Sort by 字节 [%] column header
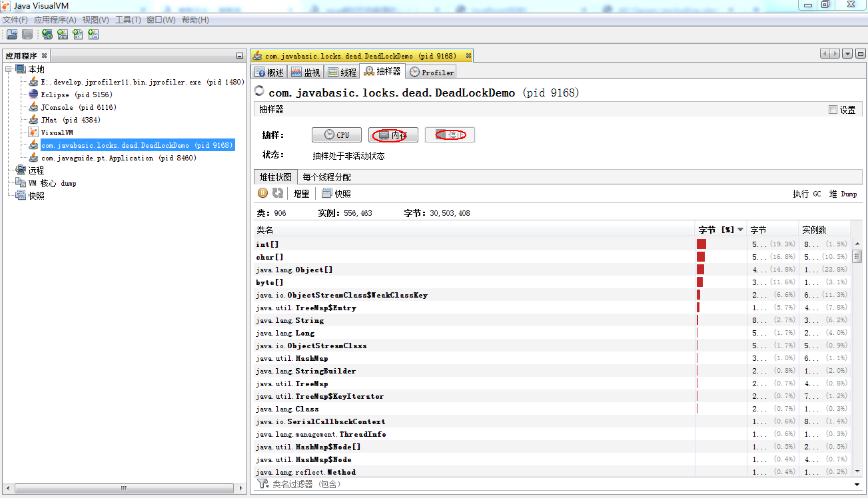The height and width of the screenshot is (498, 868). pyautogui.click(x=721, y=230)
